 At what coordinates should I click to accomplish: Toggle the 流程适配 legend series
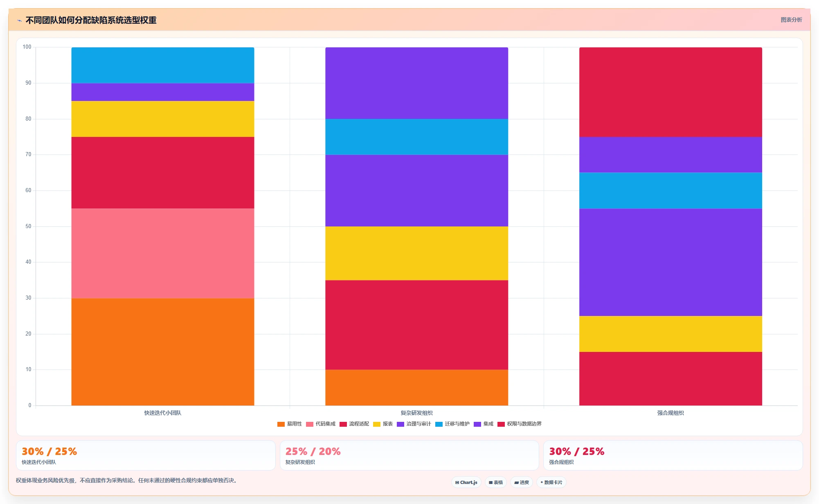point(354,424)
